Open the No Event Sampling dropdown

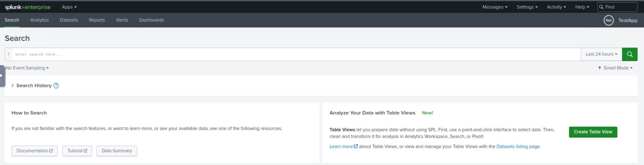tap(27, 68)
